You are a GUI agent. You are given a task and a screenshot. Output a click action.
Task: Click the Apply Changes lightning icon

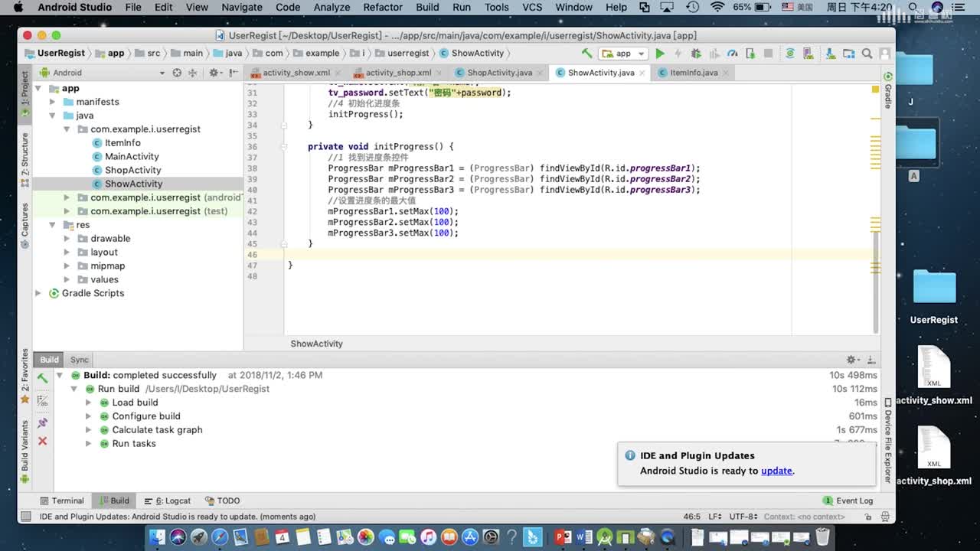[678, 54]
